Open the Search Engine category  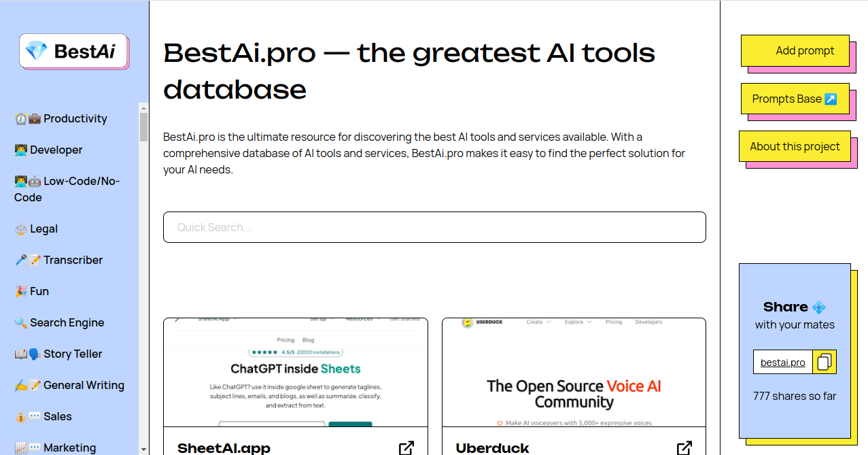click(x=59, y=322)
